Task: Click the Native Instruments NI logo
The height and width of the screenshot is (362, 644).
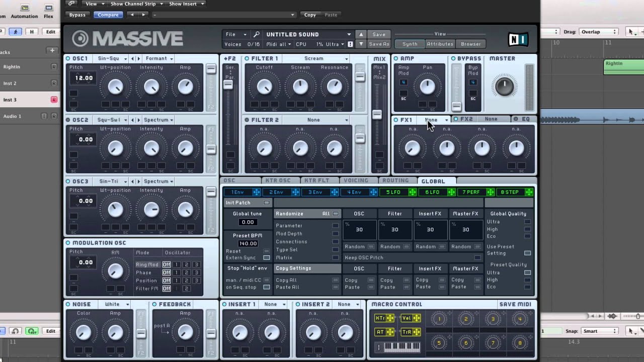Action: coord(518,39)
